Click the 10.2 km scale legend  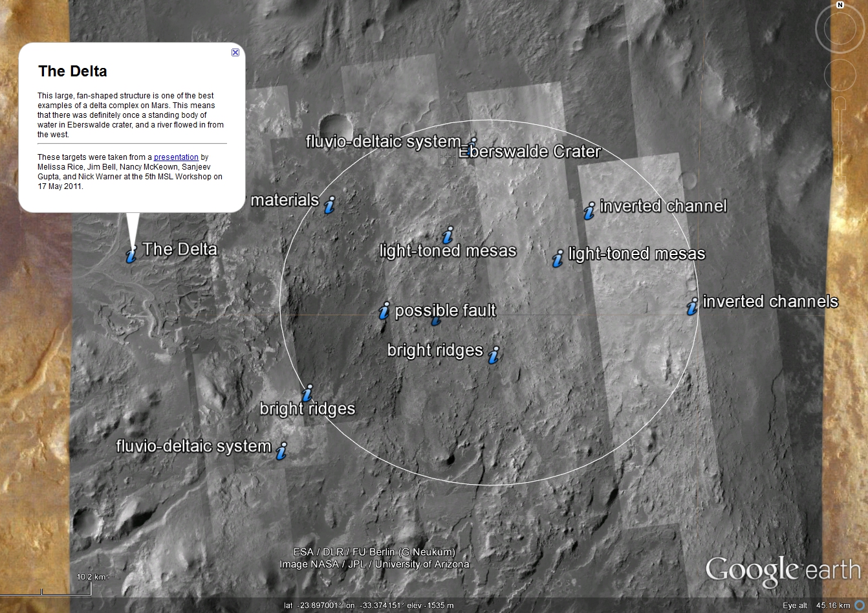pos(91,577)
